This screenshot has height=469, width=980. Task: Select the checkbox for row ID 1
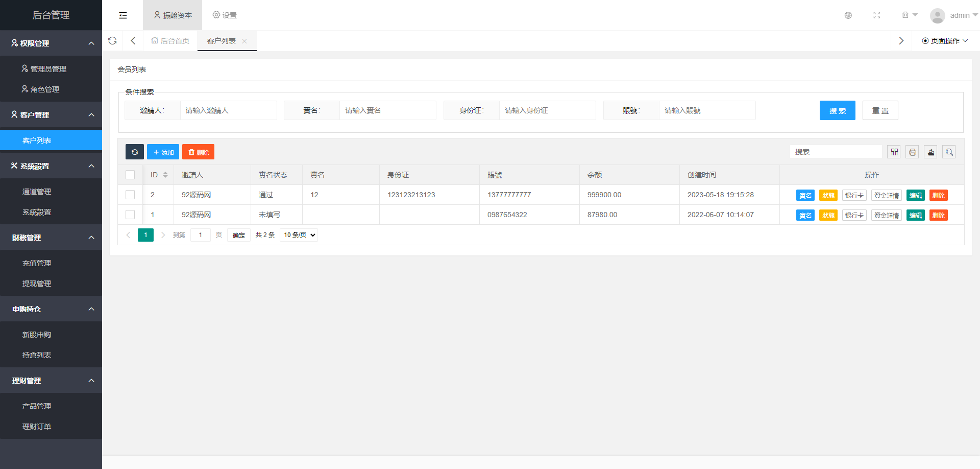point(130,215)
